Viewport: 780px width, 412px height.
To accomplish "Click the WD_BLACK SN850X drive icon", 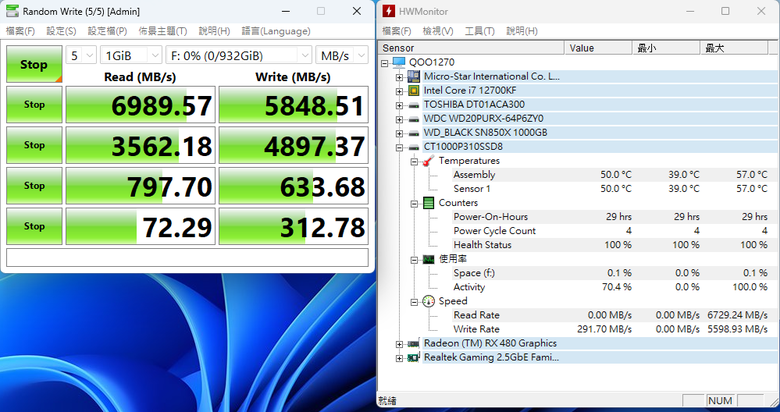I will tap(413, 133).
